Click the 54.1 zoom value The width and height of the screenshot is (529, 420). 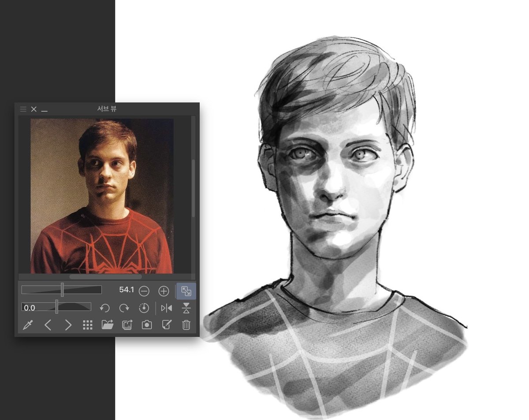pyautogui.click(x=127, y=290)
